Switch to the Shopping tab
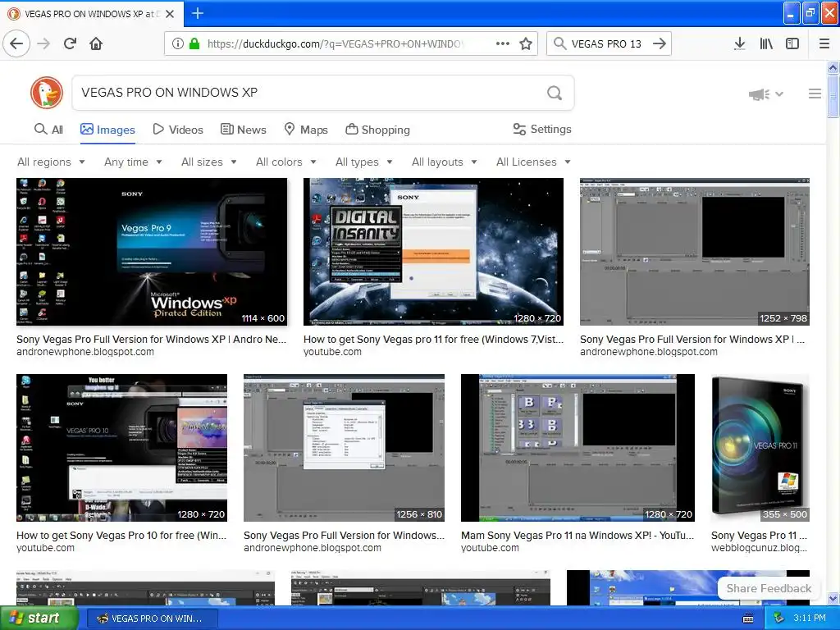This screenshot has width=840, height=630. [x=377, y=130]
